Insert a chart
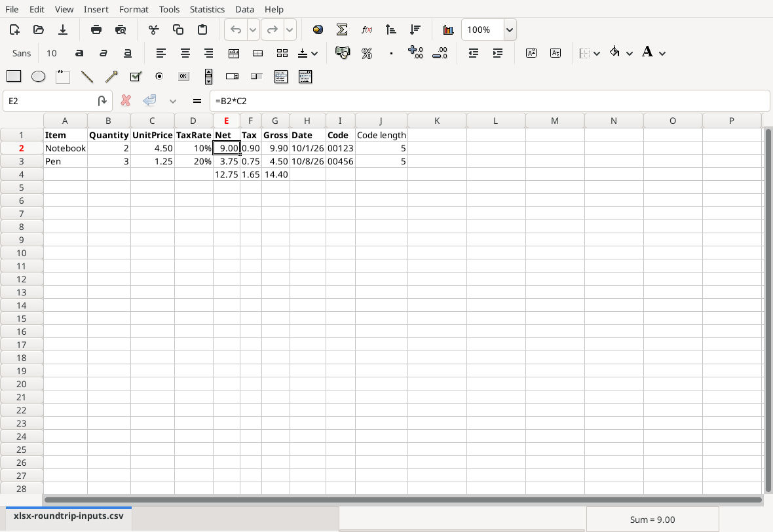The image size is (773, 532). (x=448, y=29)
